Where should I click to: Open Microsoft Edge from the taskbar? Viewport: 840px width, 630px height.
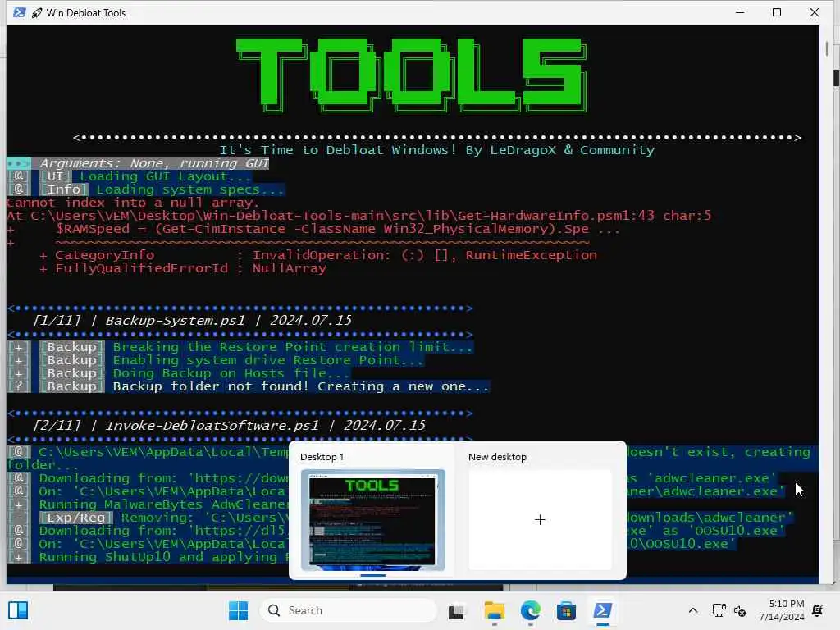[531, 610]
